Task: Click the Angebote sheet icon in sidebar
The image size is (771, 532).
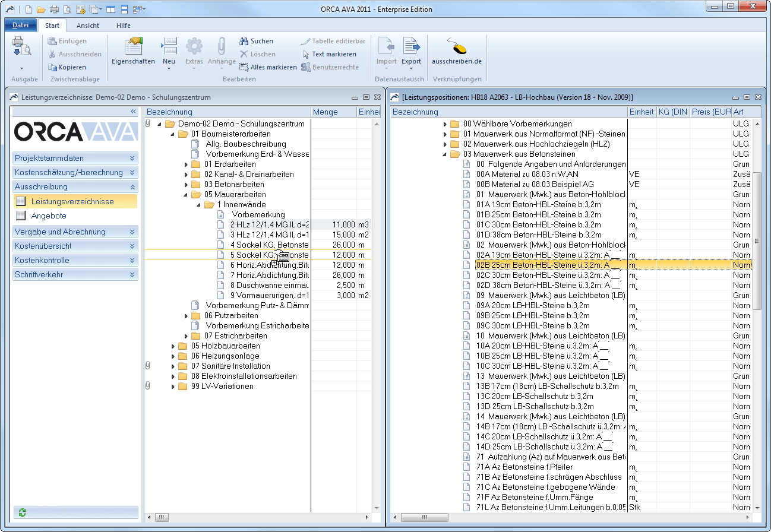Action: [x=21, y=216]
